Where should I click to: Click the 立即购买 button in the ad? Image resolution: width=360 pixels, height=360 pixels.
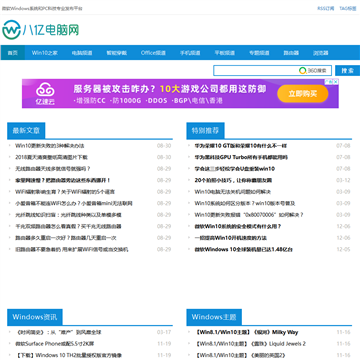tap(303, 94)
